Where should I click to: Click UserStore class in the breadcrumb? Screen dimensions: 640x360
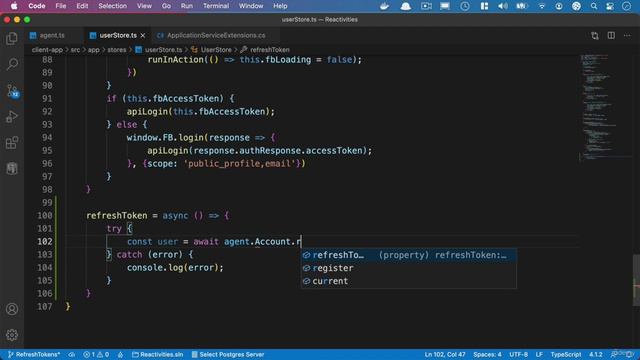211,50
